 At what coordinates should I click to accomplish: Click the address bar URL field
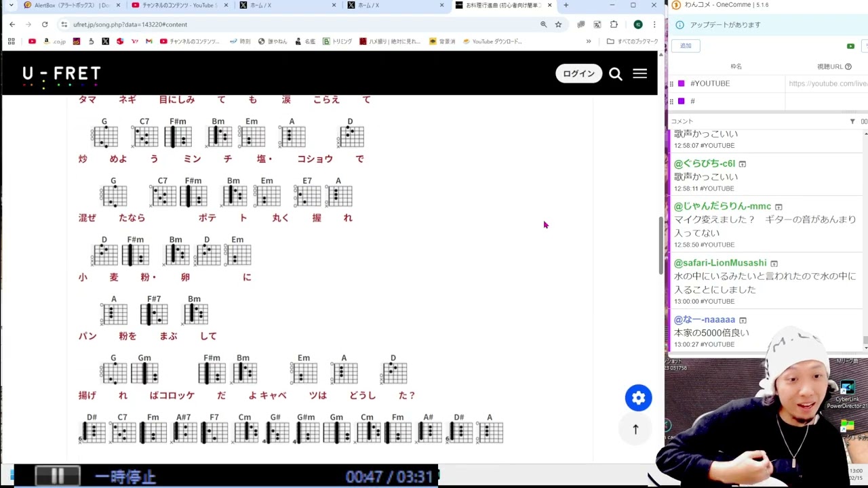pyautogui.click(x=298, y=24)
